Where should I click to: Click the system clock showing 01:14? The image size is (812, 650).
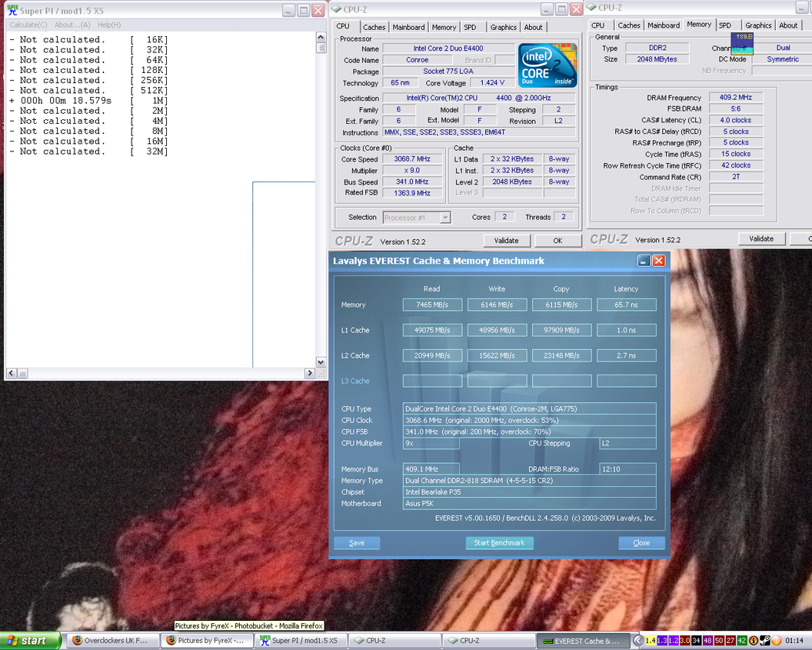coord(794,641)
